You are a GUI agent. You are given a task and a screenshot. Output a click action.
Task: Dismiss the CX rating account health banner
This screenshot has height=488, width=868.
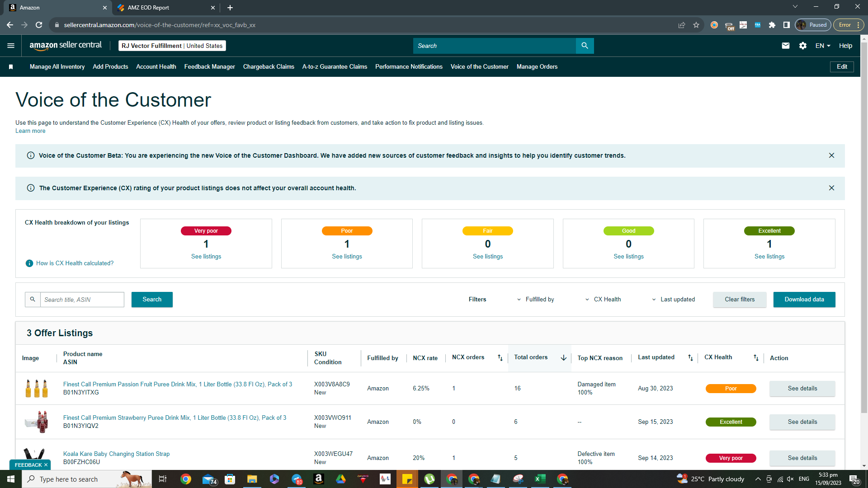click(x=831, y=188)
